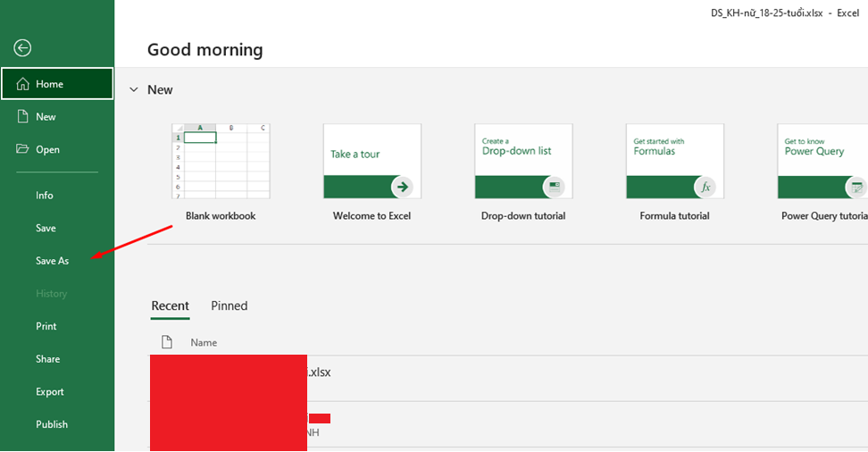
Task: Open the Open file page
Action: click(x=47, y=149)
